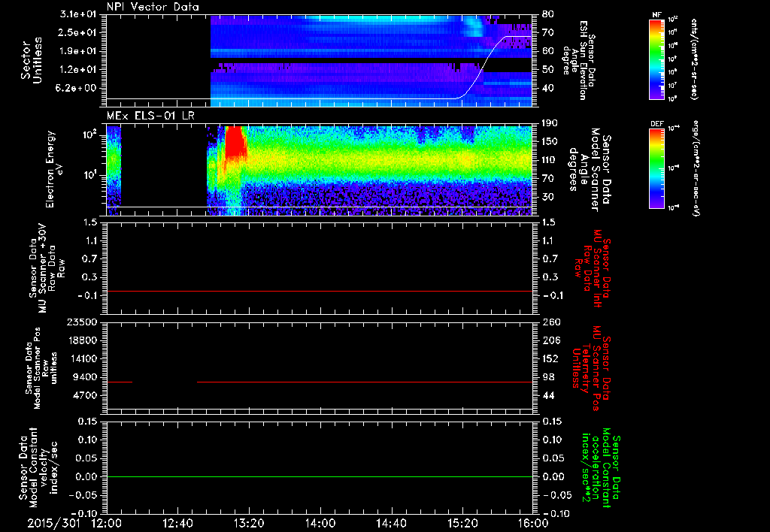Click the "DEF" label above the color bar
The image size is (770, 532).
(x=657, y=124)
